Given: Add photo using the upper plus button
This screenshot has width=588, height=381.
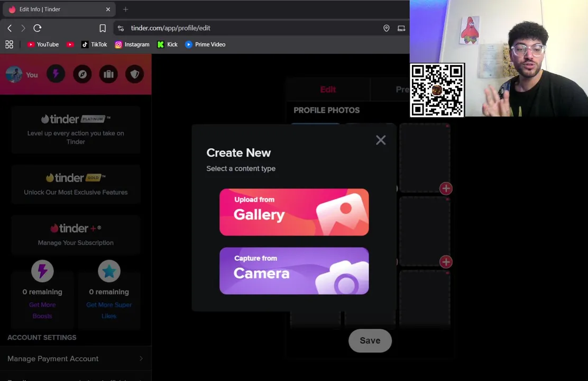Looking at the screenshot, I should tap(446, 188).
